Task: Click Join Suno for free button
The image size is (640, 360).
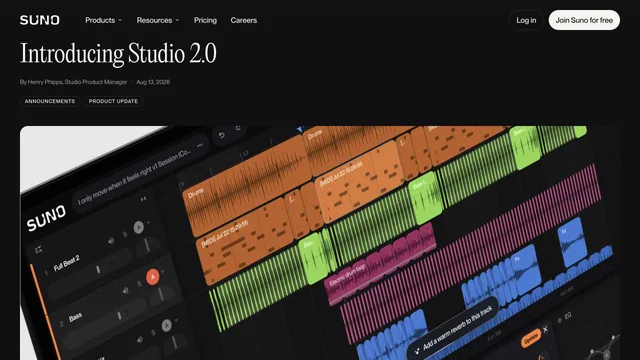Action: (584, 20)
